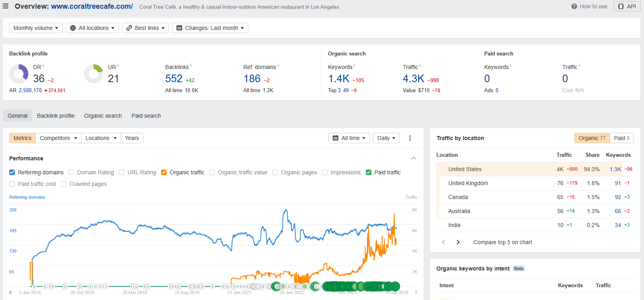This screenshot has width=644, height=300.
Task: Expand the All locations dropdown
Action: point(92,28)
